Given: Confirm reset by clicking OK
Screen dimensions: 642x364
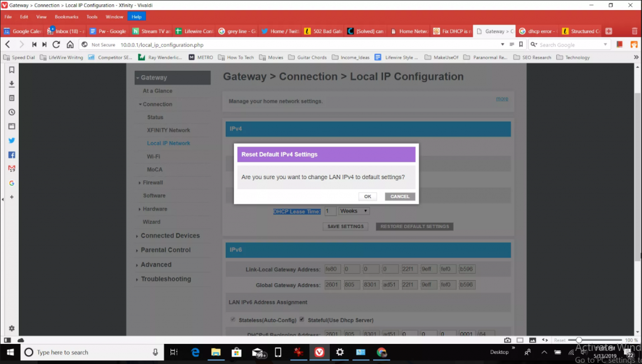Looking at the screenshot, I should point(367,197).
